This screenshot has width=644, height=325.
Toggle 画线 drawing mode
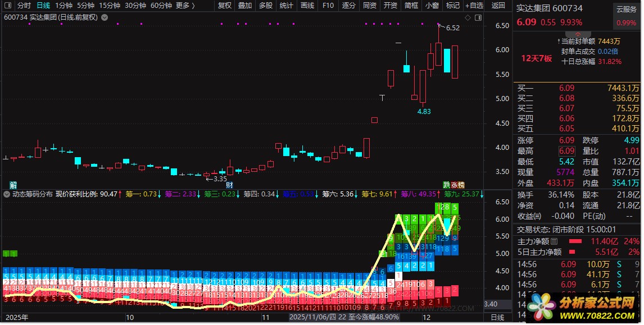(x=307, y=6)
